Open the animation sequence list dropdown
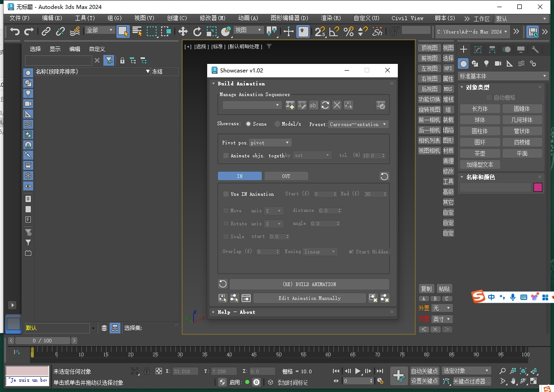Screen dimensions: 554x392 click(x=252, y=105)
